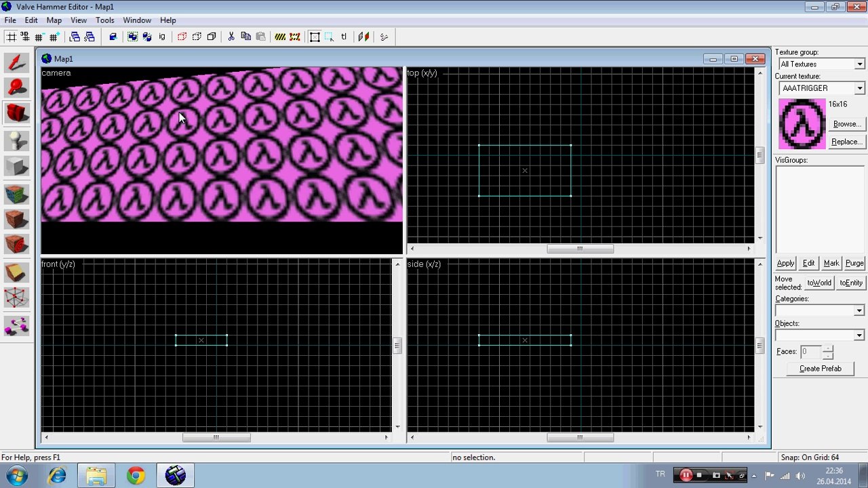Click the Create Prefab button
The height and width of the screenshot is (488, 868).
tap(821, 369)
